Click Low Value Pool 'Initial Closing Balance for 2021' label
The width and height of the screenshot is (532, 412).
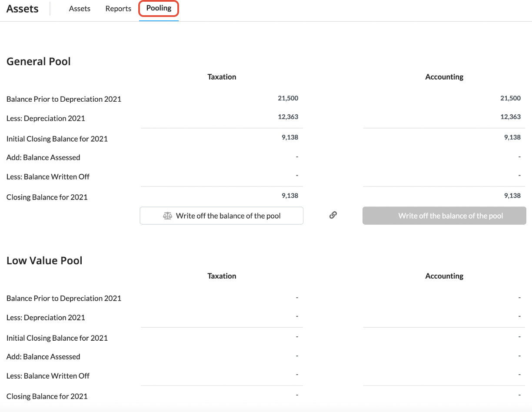[57, 338]
